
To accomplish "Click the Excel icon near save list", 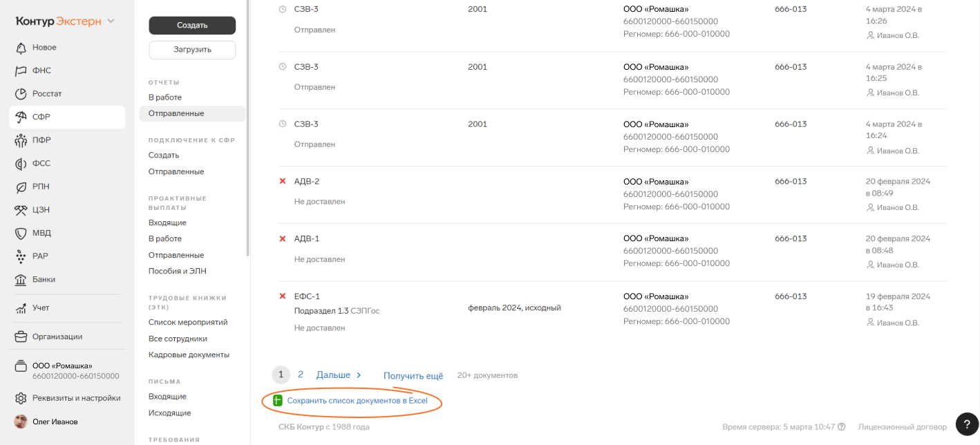I will click(278, 401).
